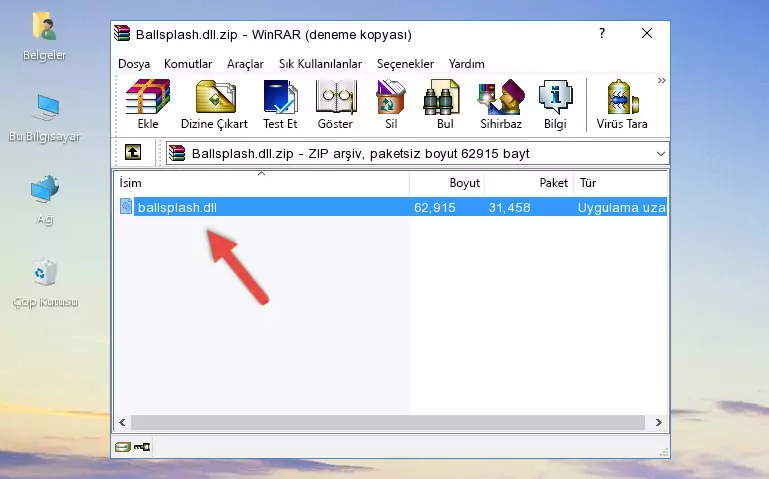
Task: Select the Ağ network desktop icon
Action: (45, 200)
